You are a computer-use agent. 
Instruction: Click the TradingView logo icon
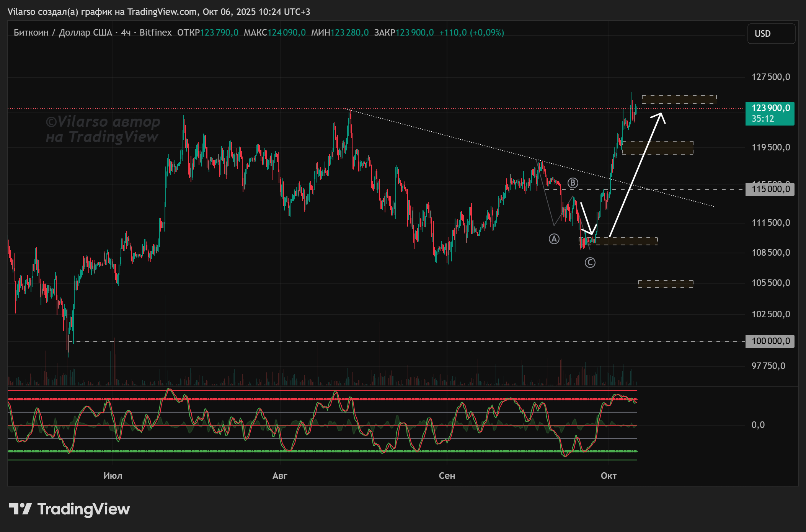[x=20, y=509]
